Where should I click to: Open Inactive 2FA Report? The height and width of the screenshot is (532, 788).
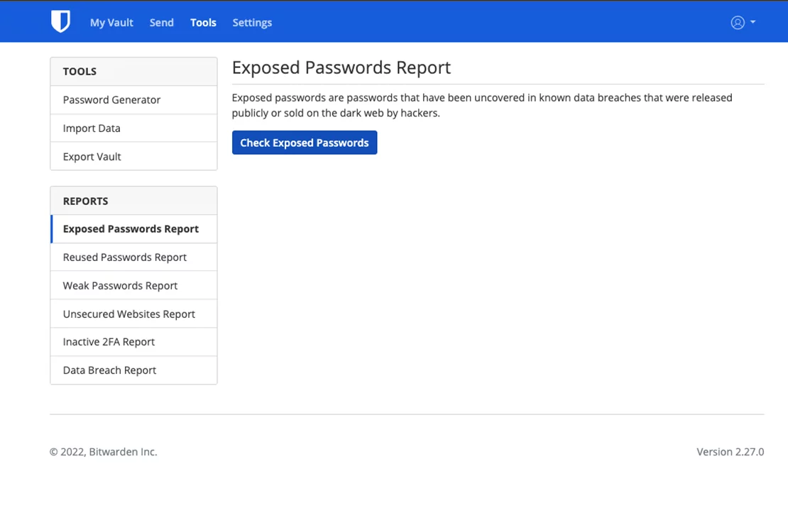[133, 342]
